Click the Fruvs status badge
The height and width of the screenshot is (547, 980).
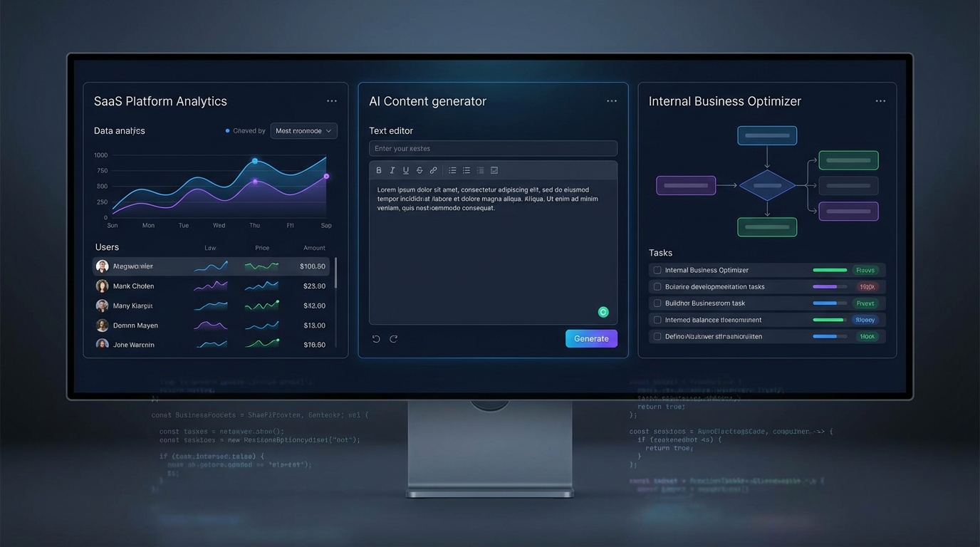(865, 270)
